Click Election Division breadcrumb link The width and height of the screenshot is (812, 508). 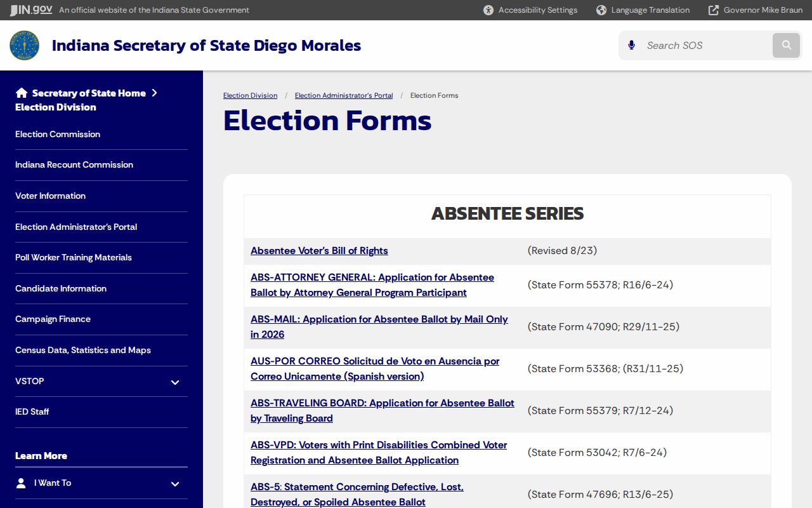pyautogui.click(x=250, y=95)
